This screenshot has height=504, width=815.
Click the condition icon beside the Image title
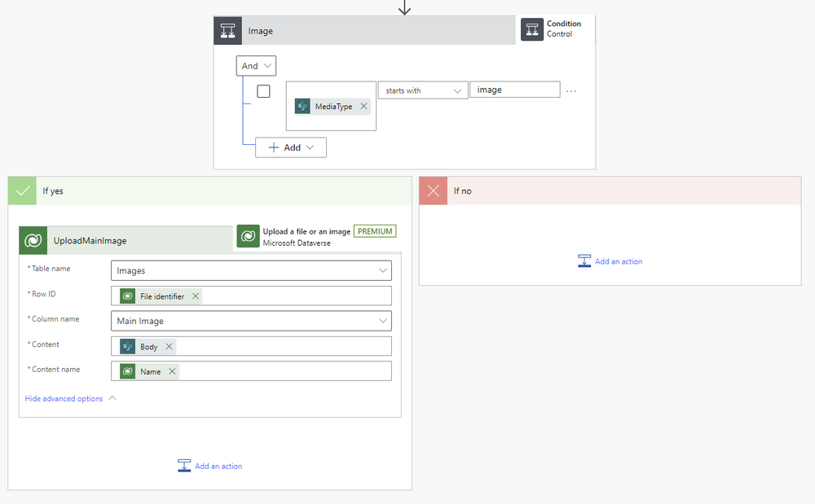227,30
